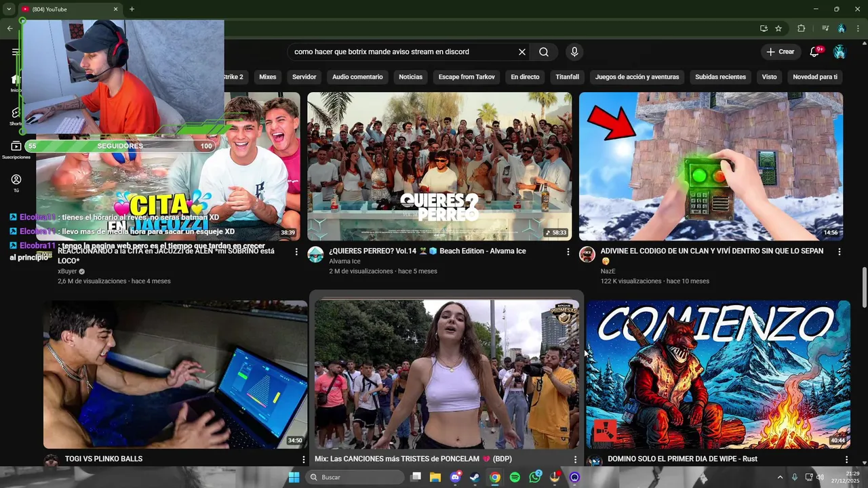Play the Plinko laptop thumbnail
868x488 pixels.
(175, 375)
